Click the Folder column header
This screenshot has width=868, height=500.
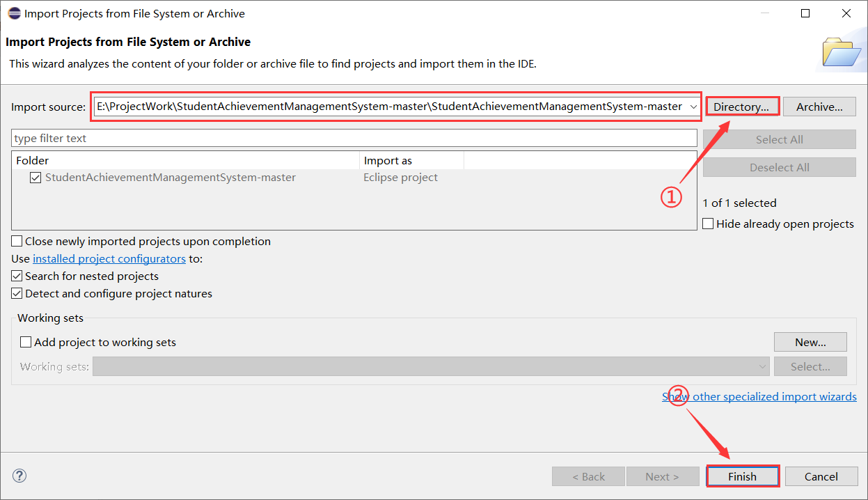point(186,161)
